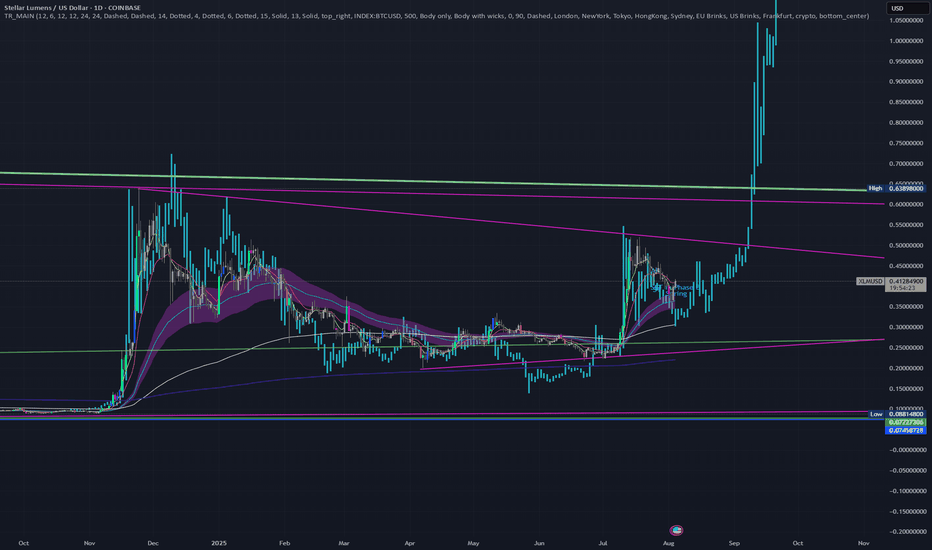Click the Stellar Lumens / US Dollar chart title
932x550 pixels.
pyautogui.click(x=73, y=8)
